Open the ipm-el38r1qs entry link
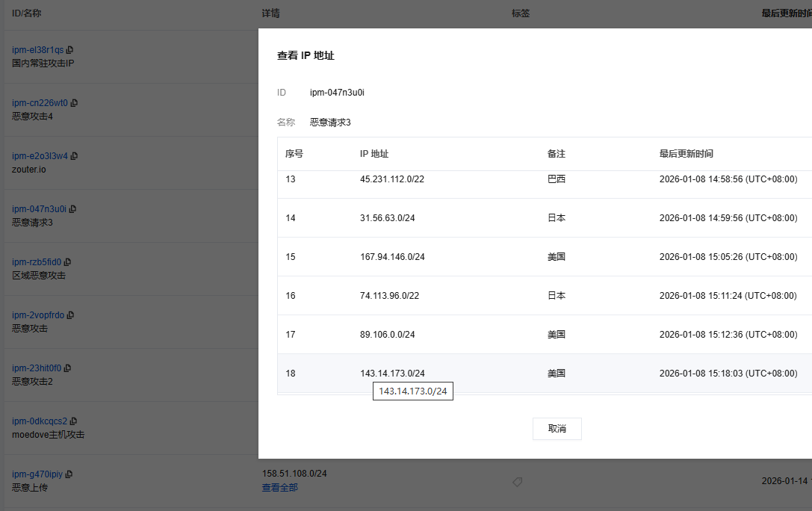The image size is (812, 511). (37, 50)
